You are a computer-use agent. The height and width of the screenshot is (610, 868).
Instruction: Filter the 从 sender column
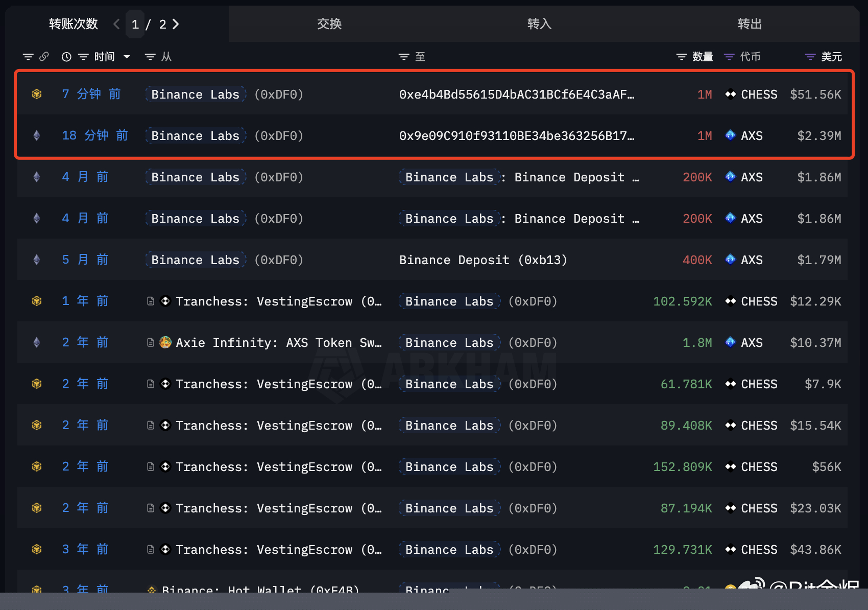150,57
